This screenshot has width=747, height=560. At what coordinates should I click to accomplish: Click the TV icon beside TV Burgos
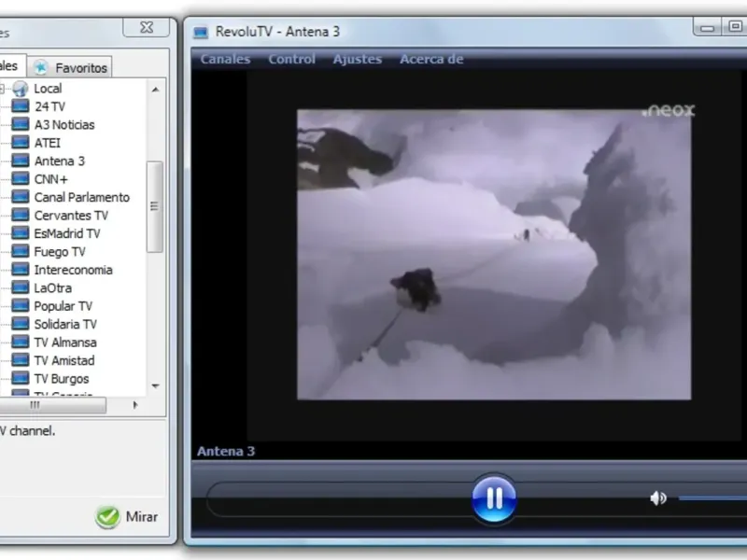point(20,378)
